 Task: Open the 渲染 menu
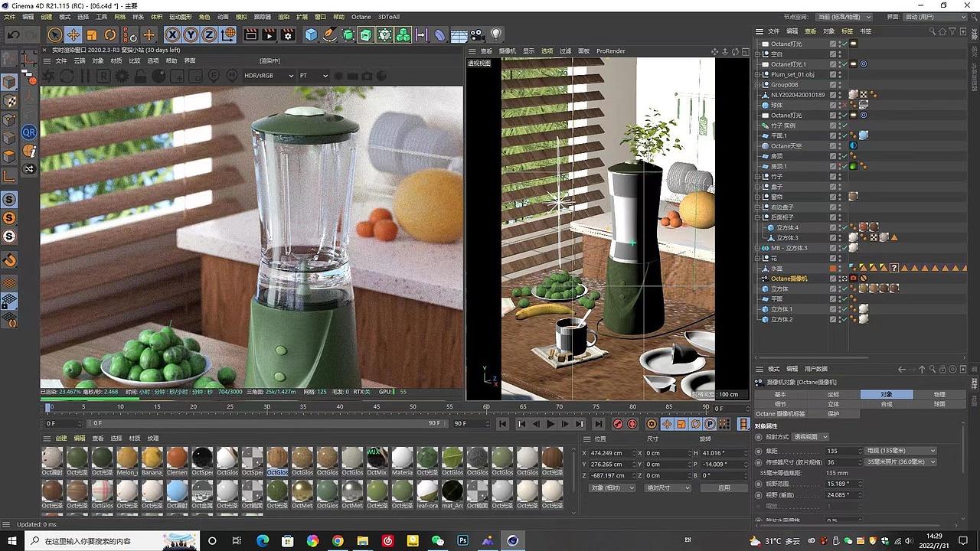pos(284,16)
